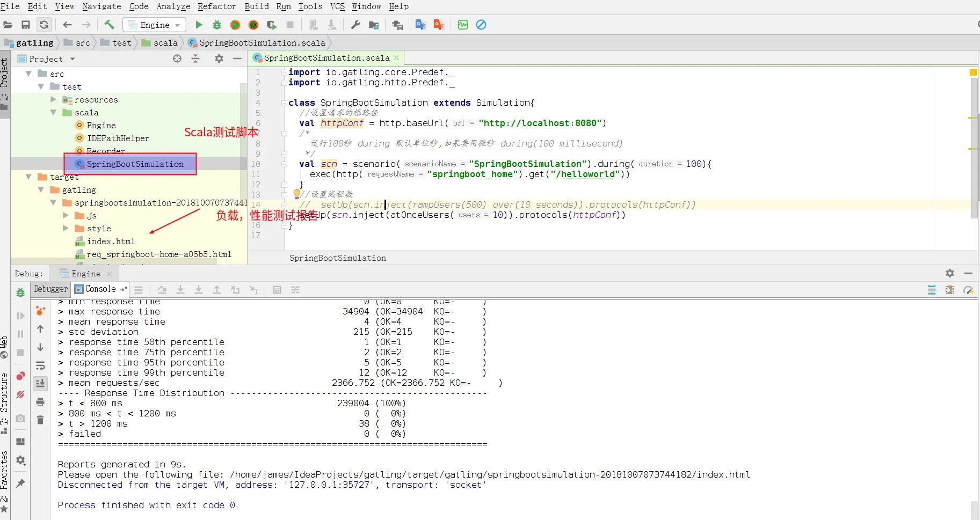The image size is (980, 520).
Task: Expand the resources folder in tree
Action: pyautogui.click(x=53, y=99)
